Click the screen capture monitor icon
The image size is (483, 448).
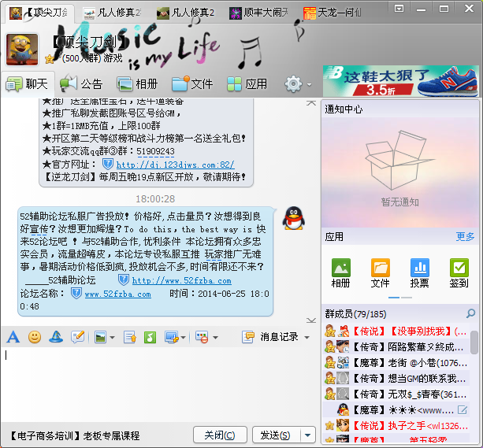172,337
